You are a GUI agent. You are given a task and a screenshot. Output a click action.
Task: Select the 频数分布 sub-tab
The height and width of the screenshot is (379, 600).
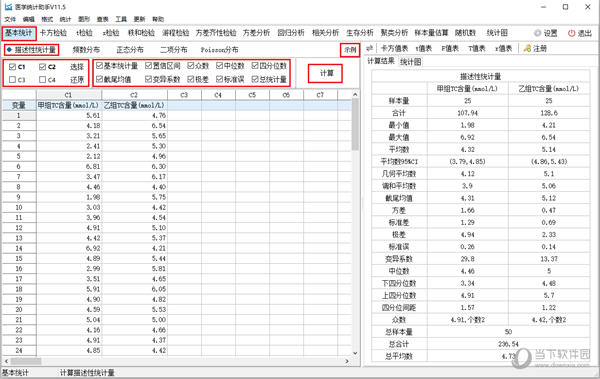(x=86, y=50)
